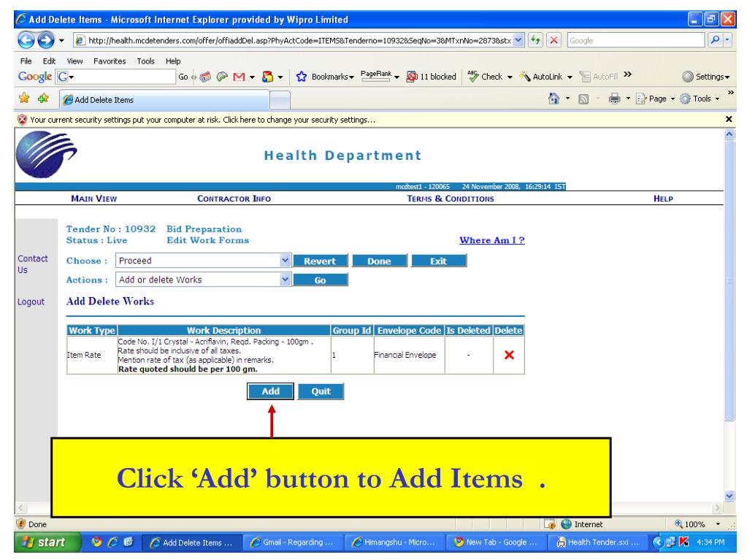
Task: Open the Favorites Center star icon
Action: tap(24, 99)
